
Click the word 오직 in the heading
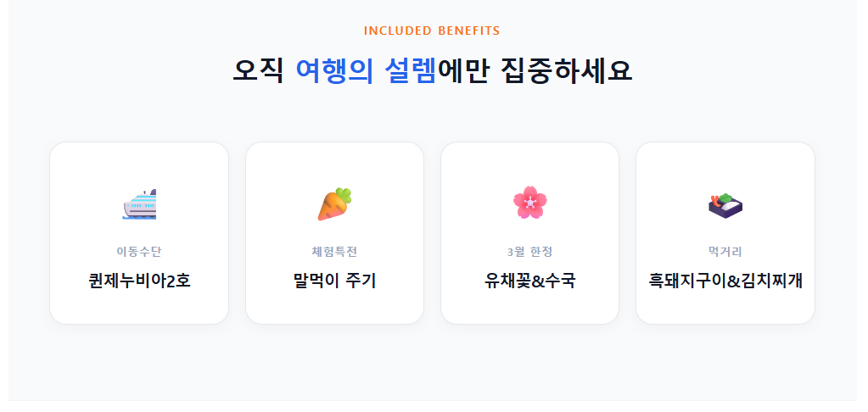pyautogui.click(x=258, y=70)
